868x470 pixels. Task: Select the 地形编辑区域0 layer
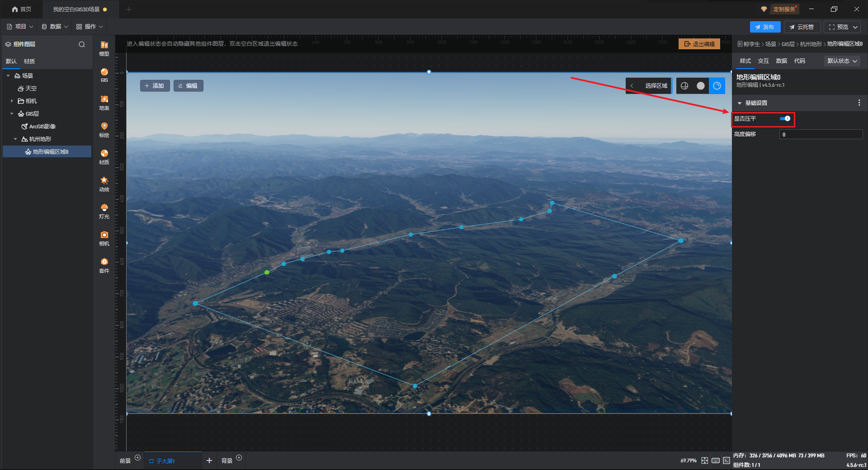coord(47,152)
